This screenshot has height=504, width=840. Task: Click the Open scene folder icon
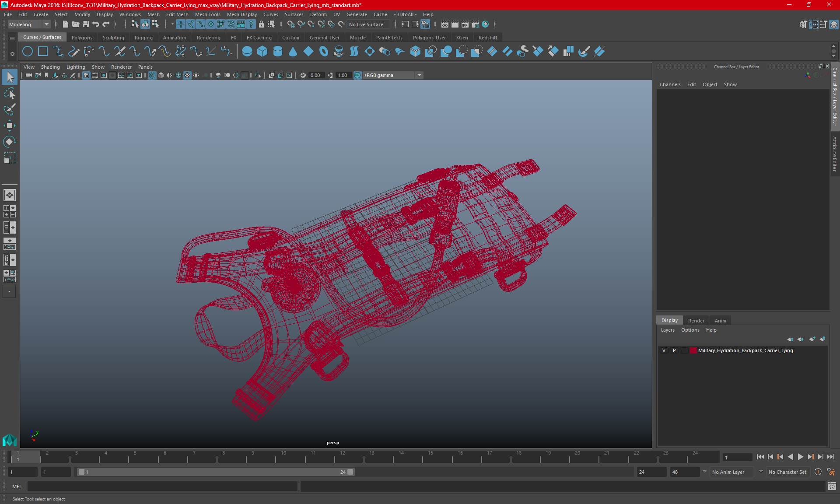(75, 24)
